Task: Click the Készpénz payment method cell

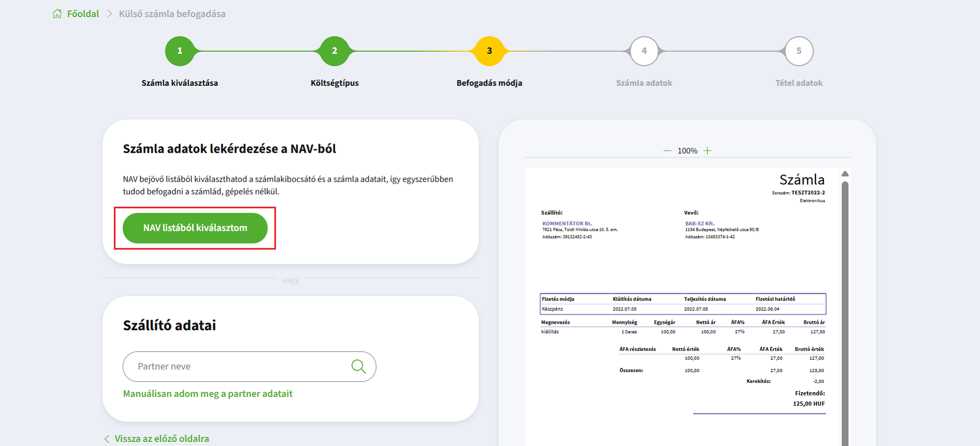Action: (x=552, y=309)
